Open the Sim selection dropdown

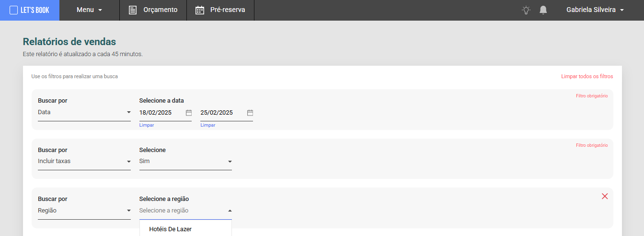185,162
